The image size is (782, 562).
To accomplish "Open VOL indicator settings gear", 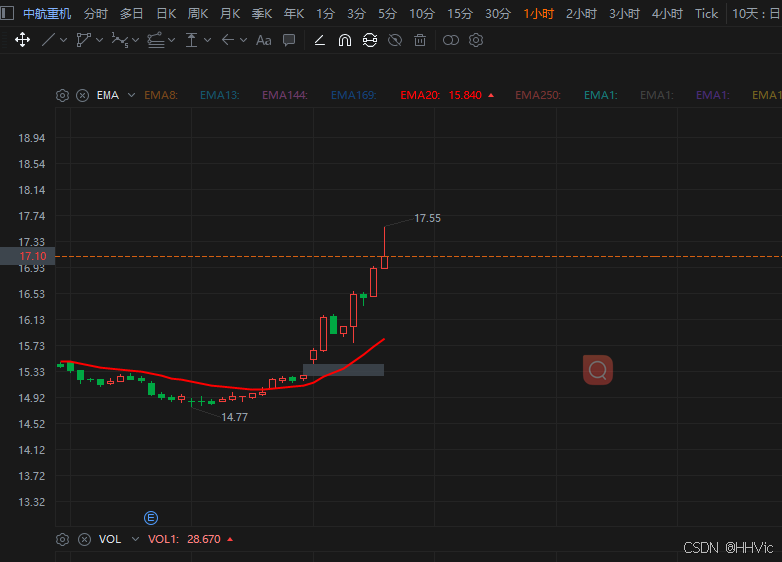I will click(62, 539).
